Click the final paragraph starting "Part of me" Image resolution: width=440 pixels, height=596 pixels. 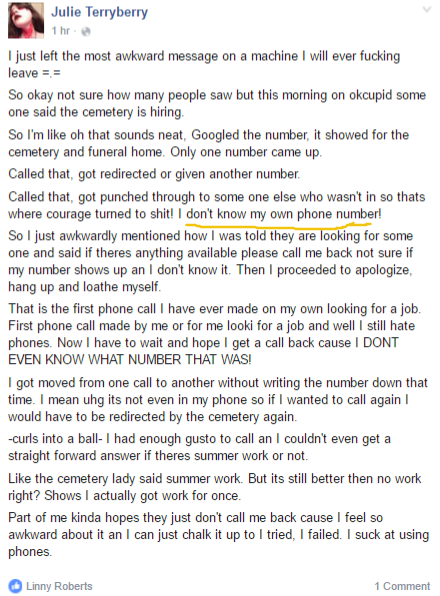click(218, 534)
